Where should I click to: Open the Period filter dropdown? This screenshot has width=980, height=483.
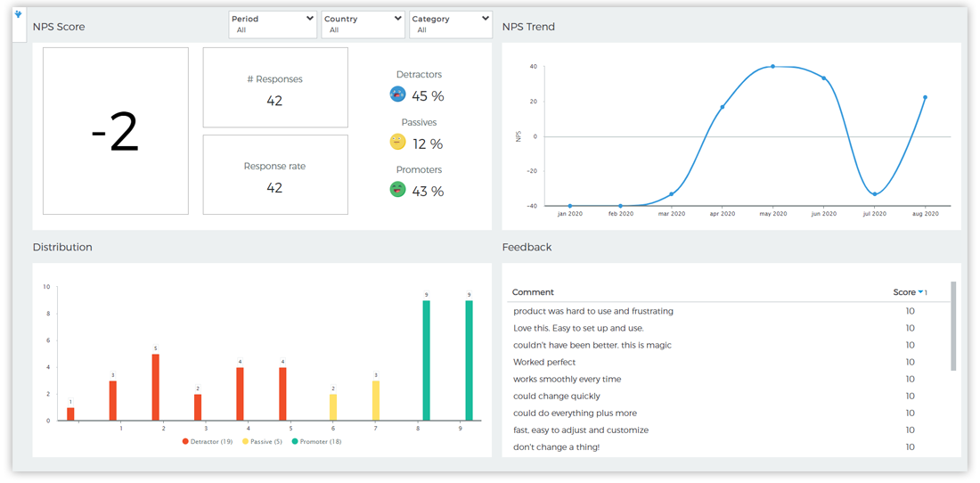(272, 24)
